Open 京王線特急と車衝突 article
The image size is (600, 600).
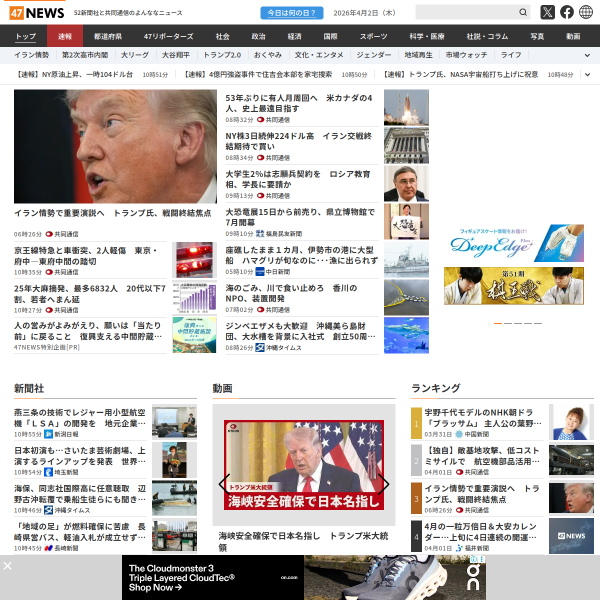[86, 256]
